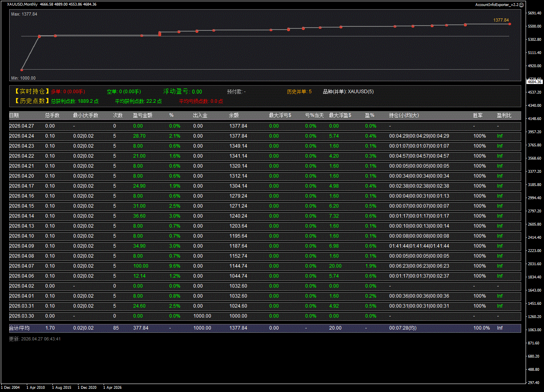Click the 100.00 profit value in the 2026.04.07 row
This screenshot has width=544, height=392.
click(140, 266)
